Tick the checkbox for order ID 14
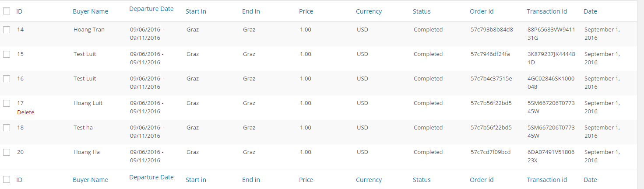644x189 pixels. (7, 30)
